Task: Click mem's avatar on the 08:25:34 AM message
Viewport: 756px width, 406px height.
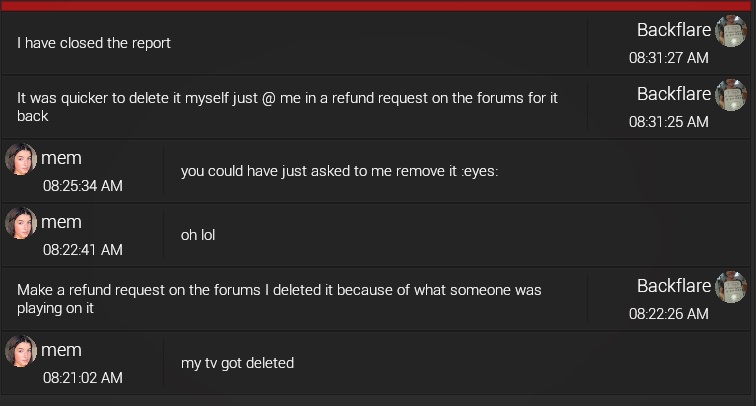Action: (21, 159)
